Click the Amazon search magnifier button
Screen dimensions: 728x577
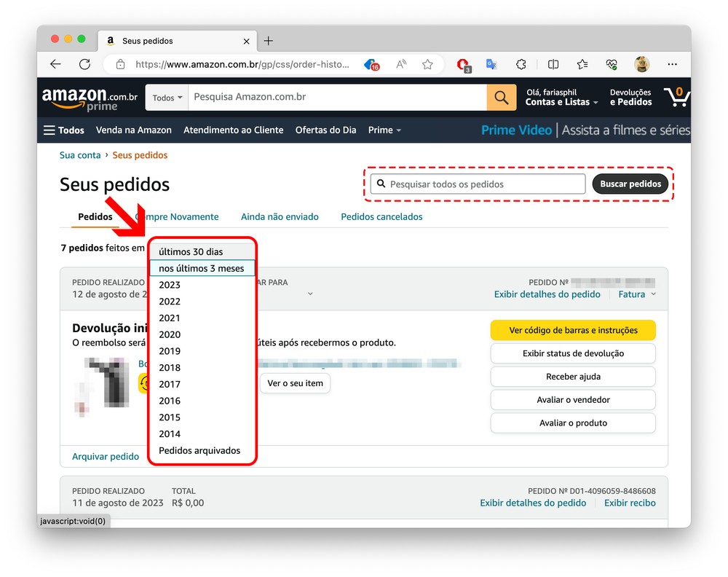point(501,98)
